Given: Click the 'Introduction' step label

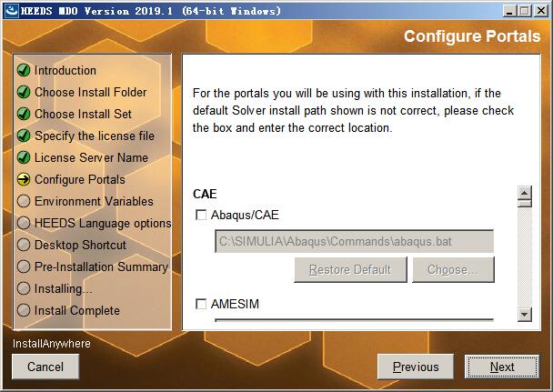Looking at the screenshot, I should [65, 71].
